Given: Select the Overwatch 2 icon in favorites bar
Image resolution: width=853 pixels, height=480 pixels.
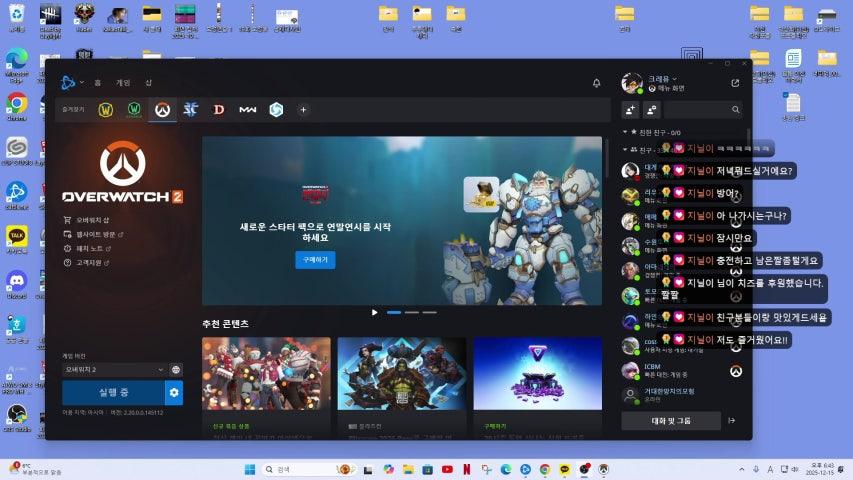Looking at the screenshot, I should 163,110.
